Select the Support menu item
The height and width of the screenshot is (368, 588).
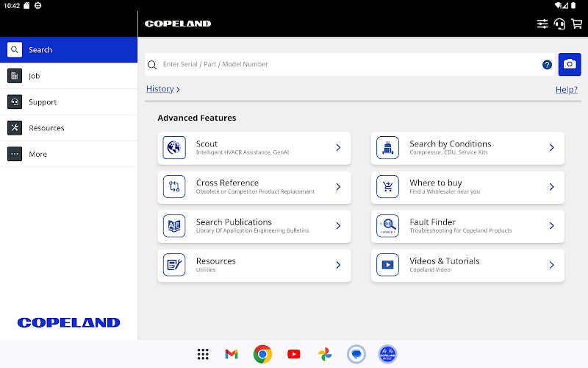68,102
